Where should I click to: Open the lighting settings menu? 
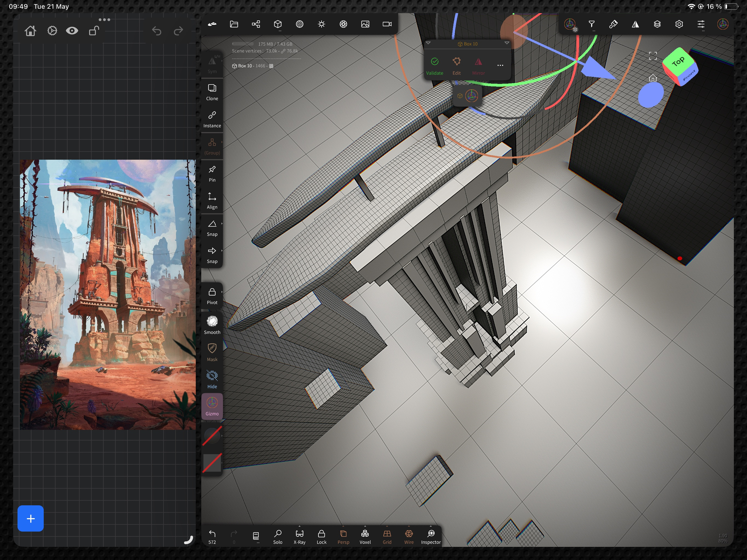(x=322, y=24)
